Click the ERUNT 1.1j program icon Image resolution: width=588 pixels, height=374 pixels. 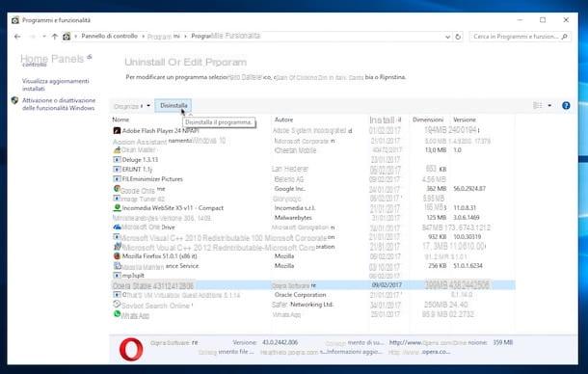(117, 170)
